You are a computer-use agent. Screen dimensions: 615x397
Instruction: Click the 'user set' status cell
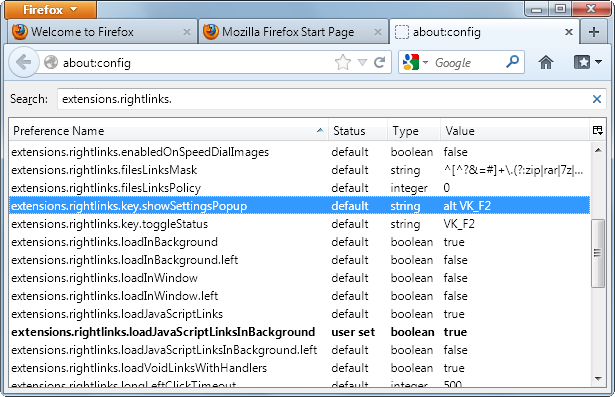pos(353,332)
